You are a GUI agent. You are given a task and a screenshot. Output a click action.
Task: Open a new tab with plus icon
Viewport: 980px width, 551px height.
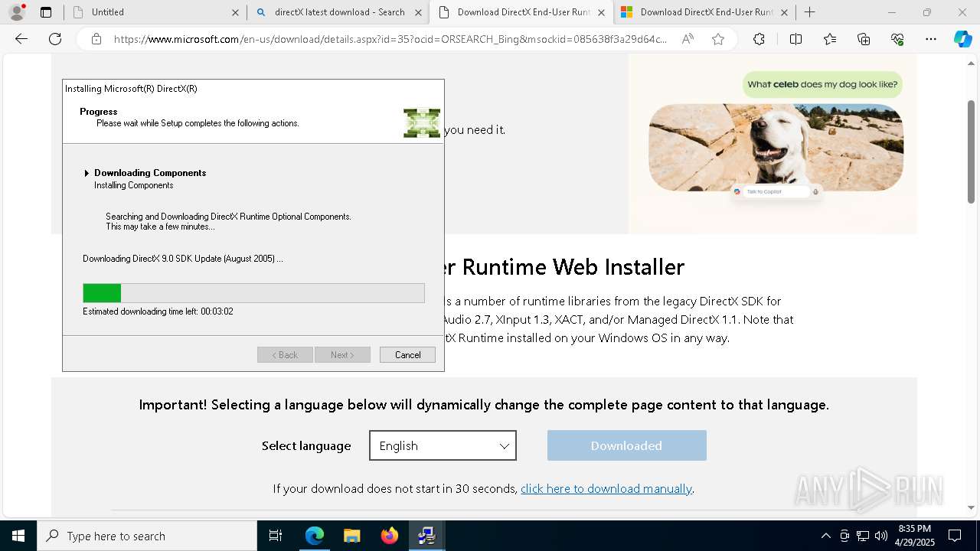810,12
